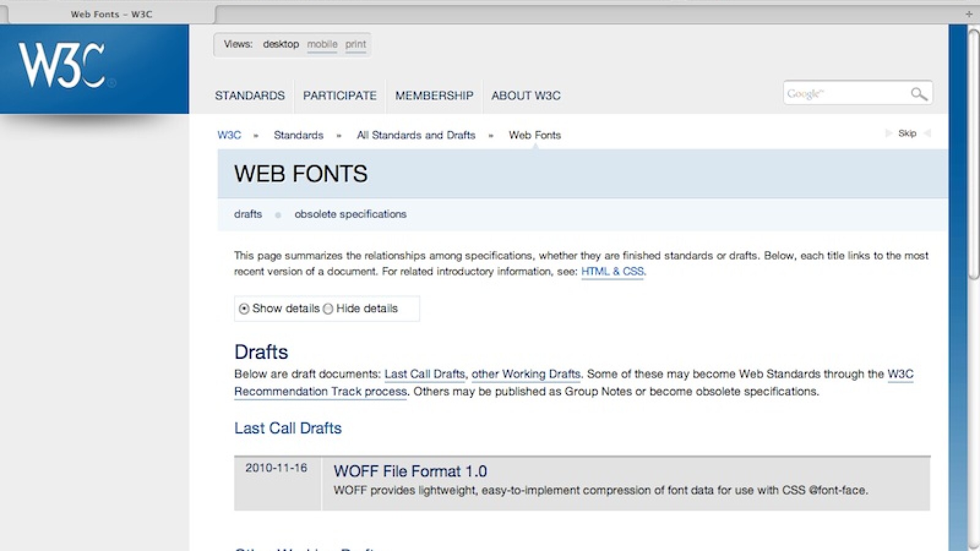
Task: Click the search magnifier icon
Action: 918,94
